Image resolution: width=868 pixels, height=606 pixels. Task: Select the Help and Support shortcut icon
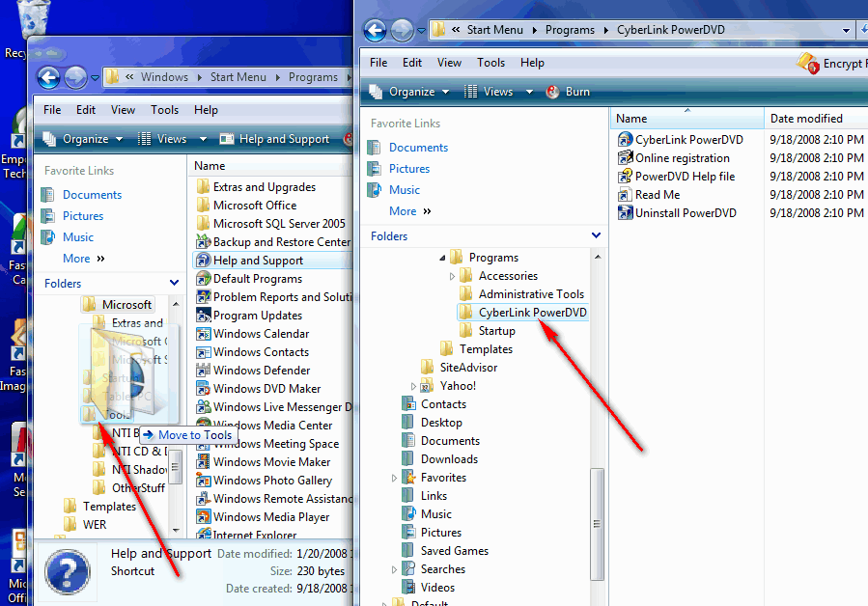(203, 261)
